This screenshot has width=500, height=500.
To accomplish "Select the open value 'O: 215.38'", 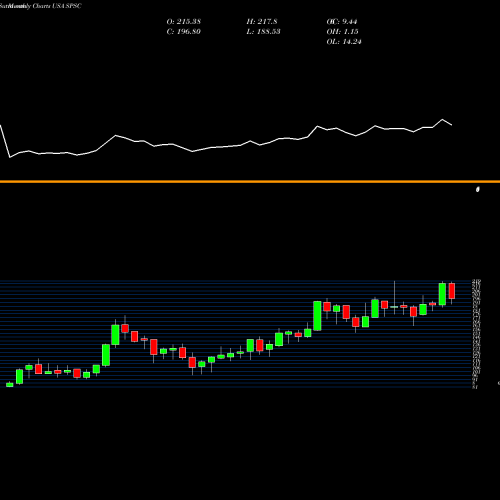I will (184, 22).
